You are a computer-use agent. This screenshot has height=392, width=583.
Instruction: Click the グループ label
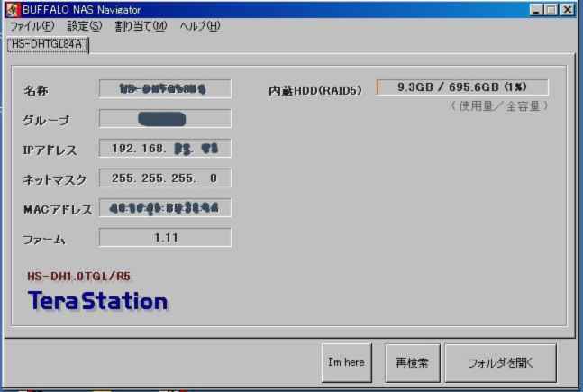46,120
